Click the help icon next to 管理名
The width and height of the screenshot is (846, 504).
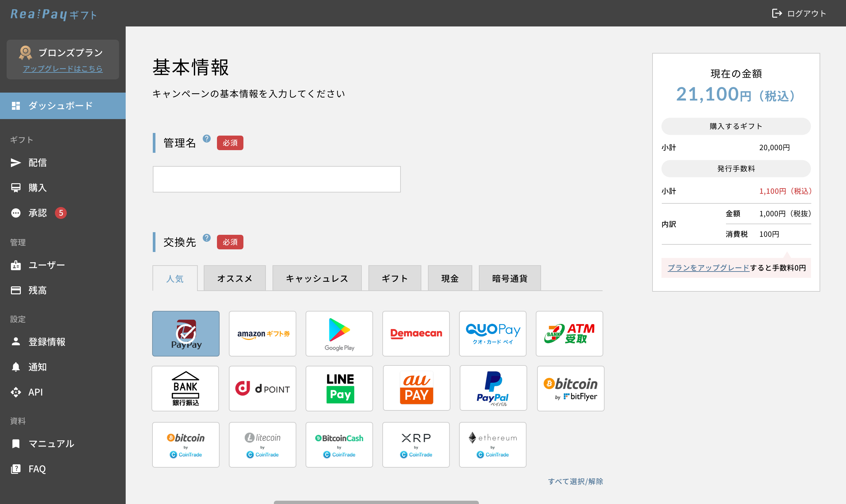tap(207, 139)
